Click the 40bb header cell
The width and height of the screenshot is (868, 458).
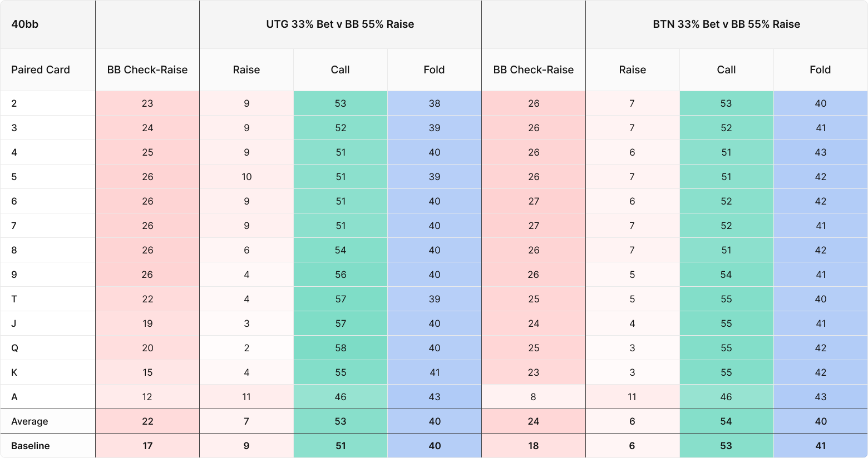click(x=48, y=24)
